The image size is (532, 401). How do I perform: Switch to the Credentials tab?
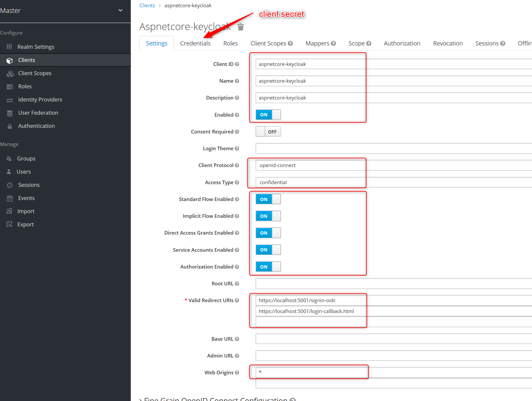(x=195, y=43)
